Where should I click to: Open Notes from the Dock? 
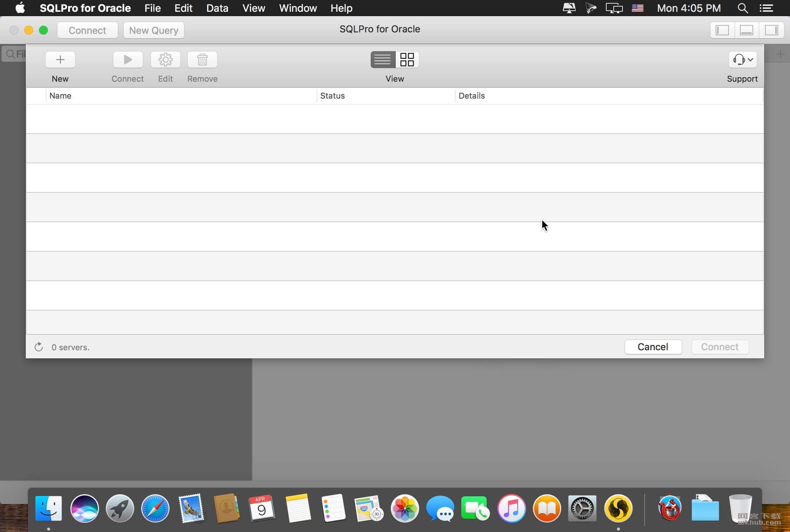[298, 508]
